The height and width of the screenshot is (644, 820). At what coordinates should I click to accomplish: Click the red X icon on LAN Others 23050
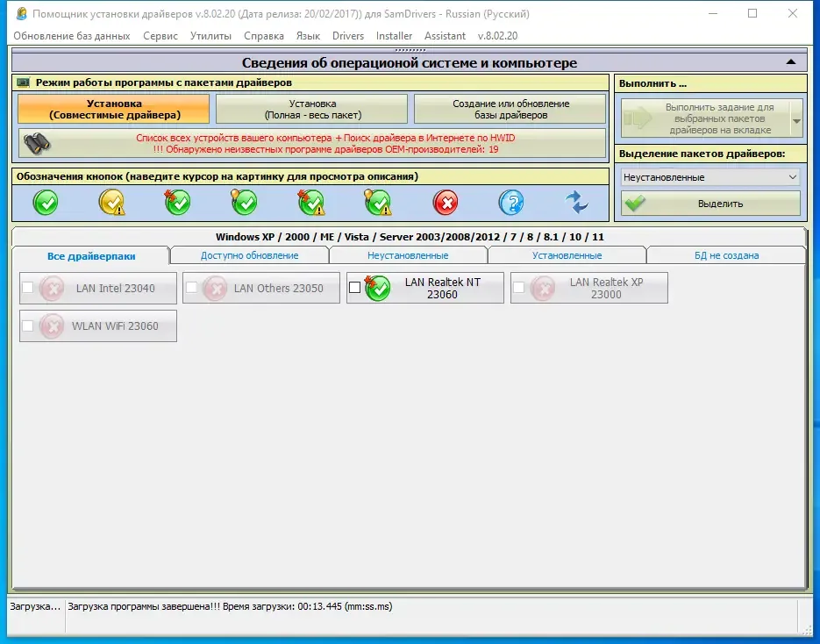[x=215, y=288]
